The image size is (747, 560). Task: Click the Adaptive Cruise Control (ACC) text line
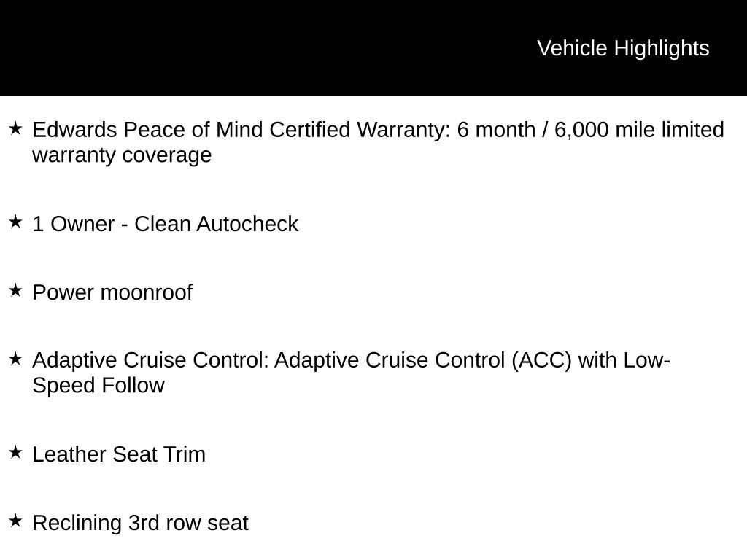click(x=350, y=360)
